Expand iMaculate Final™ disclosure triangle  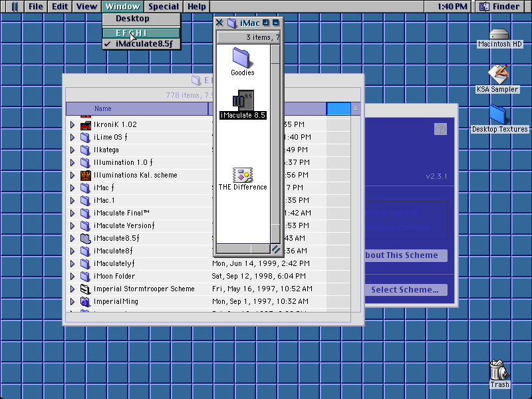[72, 213]
